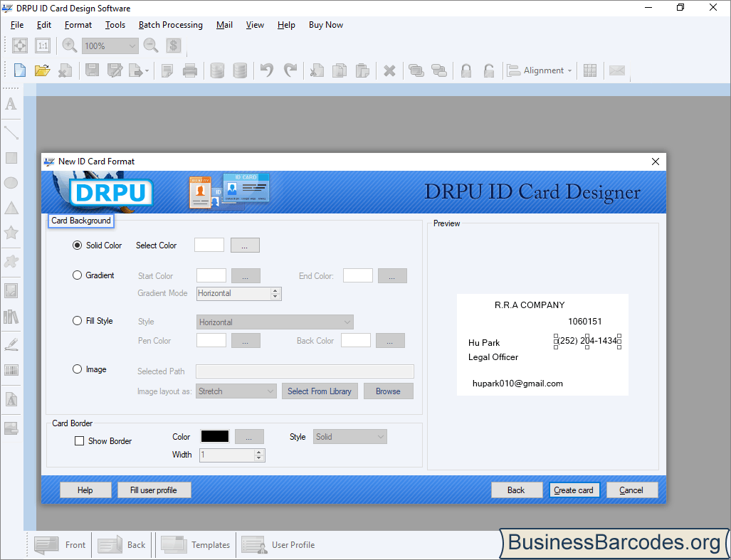Select the Line tool in left sidebar
The image size is (731, 560).
pos(11,132)
